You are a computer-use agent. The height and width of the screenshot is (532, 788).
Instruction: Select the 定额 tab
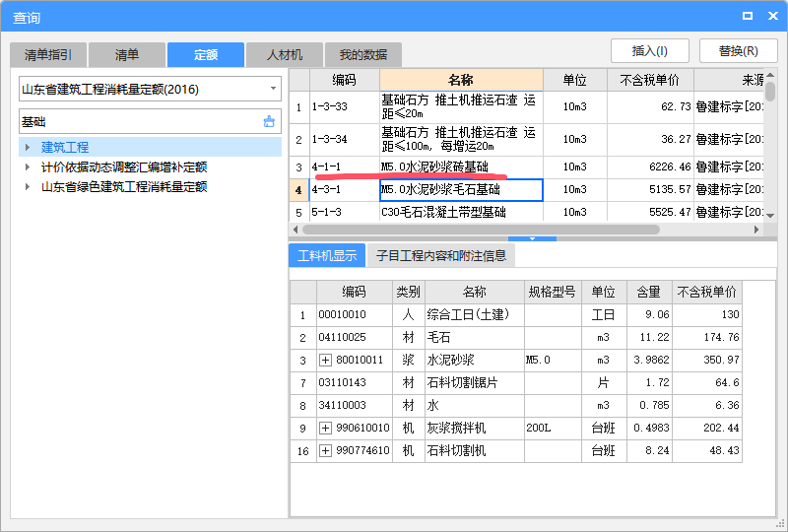pos(206,55)
